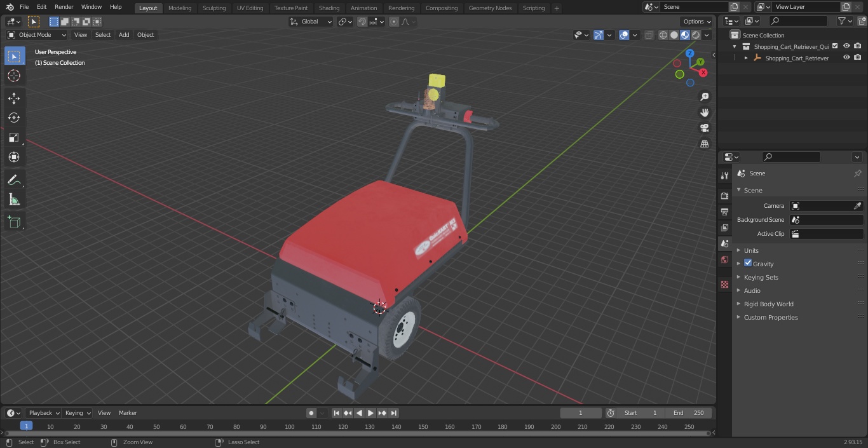Open the Scene properties tab
Viewport: 868px width, 448px height.
724,243
